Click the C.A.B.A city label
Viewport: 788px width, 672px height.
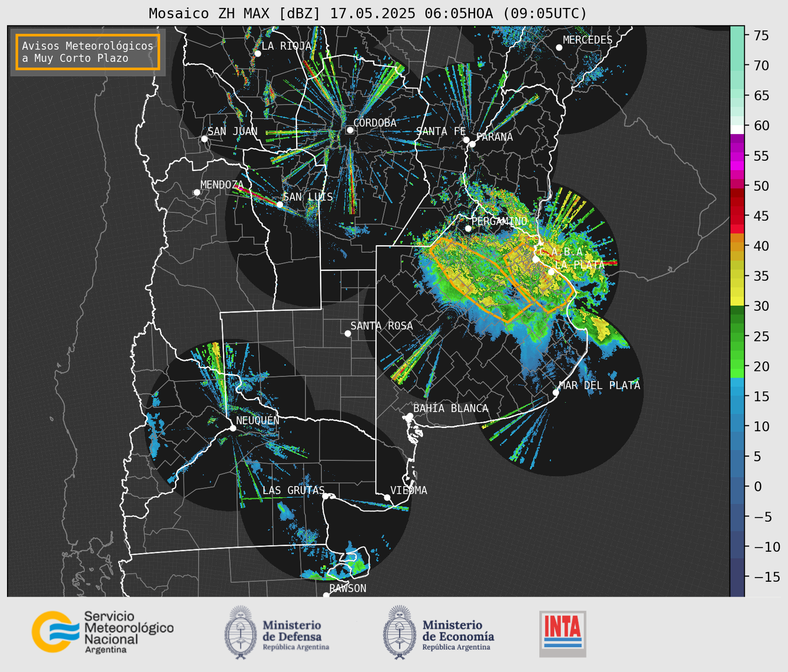[561, 252]
